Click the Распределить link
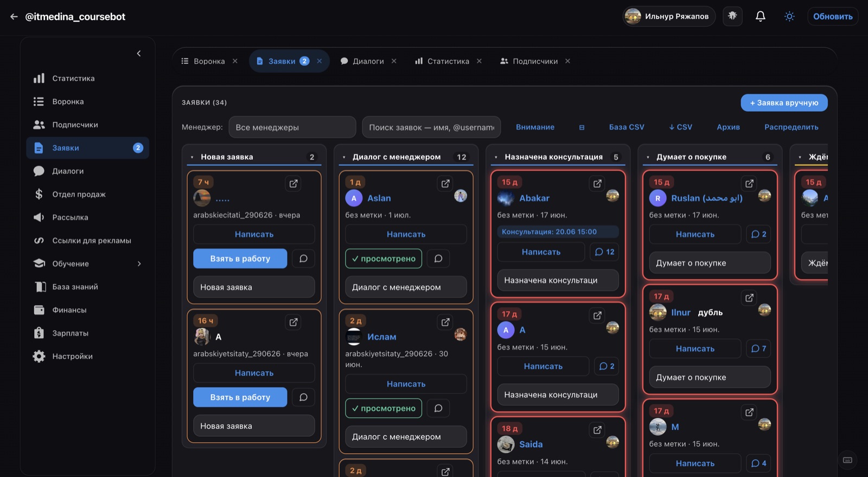 click(x=792, y=127)
